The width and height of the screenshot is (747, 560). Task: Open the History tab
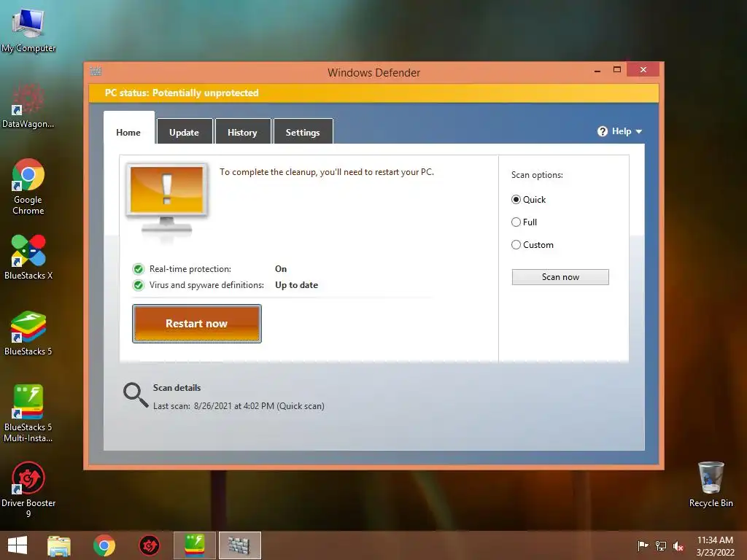click(242, 132)
